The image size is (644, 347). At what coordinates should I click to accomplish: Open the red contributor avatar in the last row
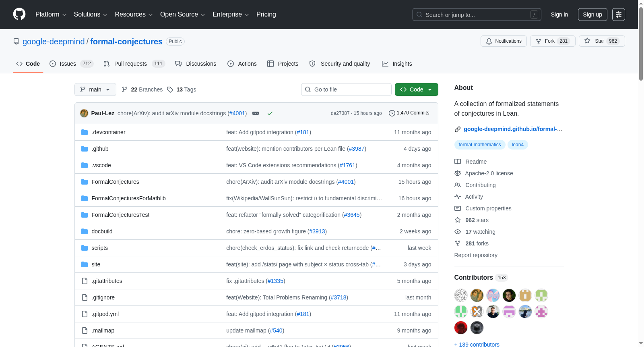pos(461,328)
